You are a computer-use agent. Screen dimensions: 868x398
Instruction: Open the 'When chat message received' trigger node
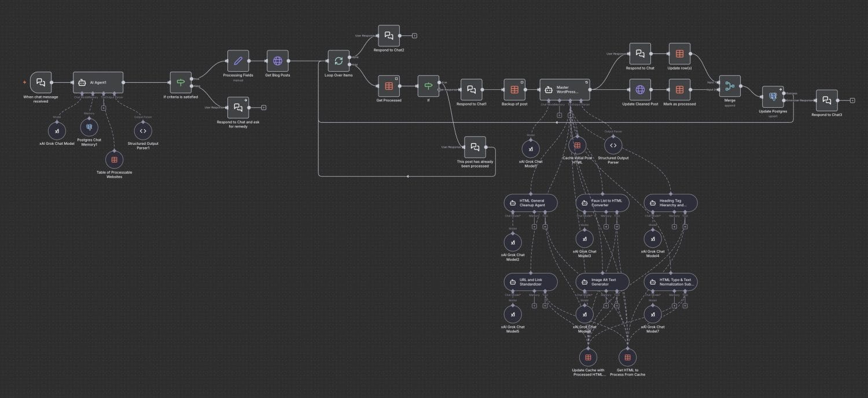click(x=41, y=82)
